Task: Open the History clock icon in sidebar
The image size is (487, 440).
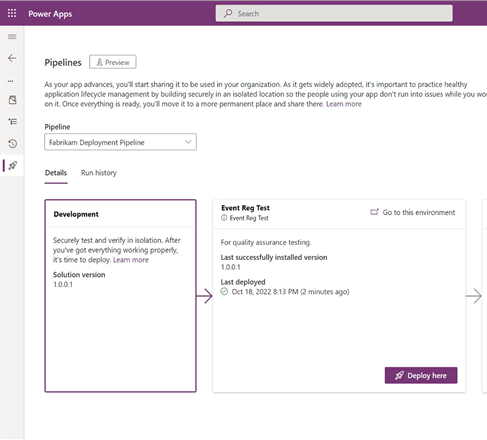Action: [13, 144]
